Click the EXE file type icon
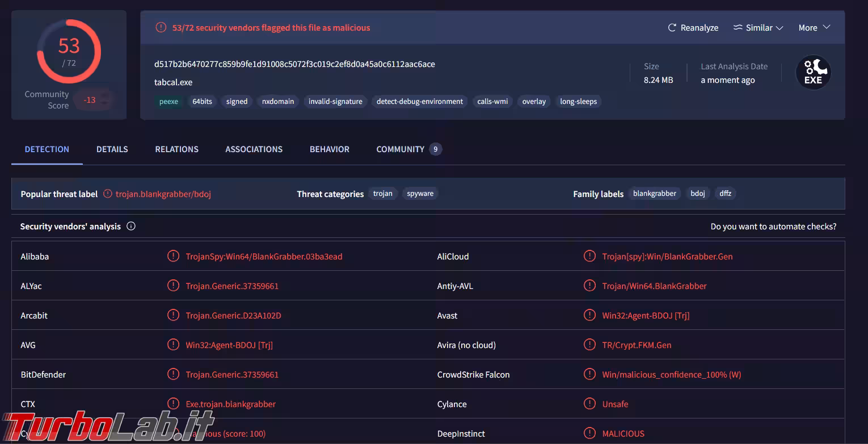Image resolution: width=868 pixels, height=444 pixels. click(813, 73)
